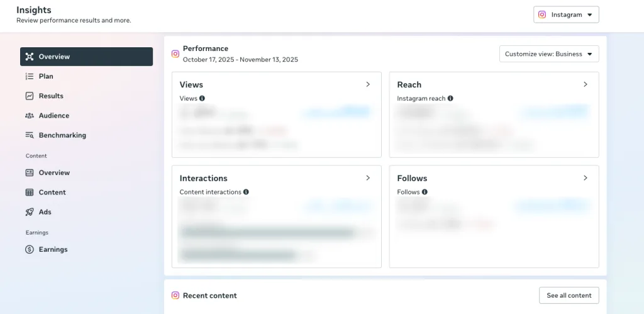Click the Interactions card heading
Screen dimensions: 644x314
tap(203, 179)
